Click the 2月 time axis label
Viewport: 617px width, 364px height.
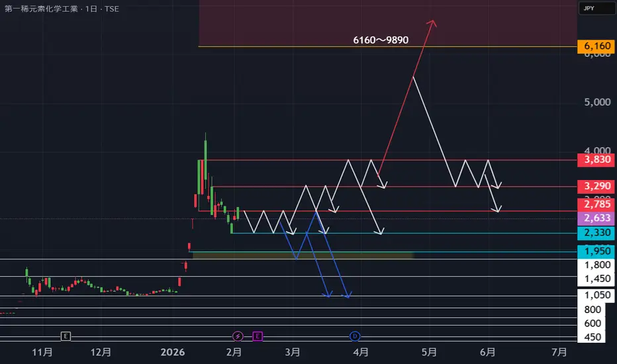(234, 352)
